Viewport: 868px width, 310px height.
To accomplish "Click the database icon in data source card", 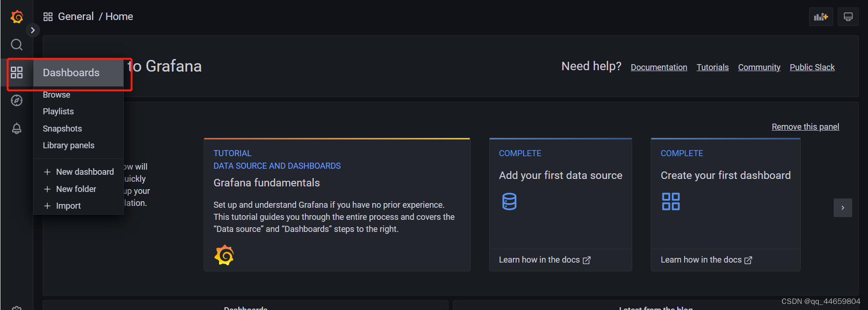I will (x=509, y=202).
